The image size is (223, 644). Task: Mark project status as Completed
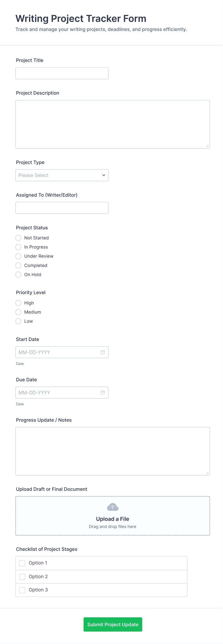(18, 266)
